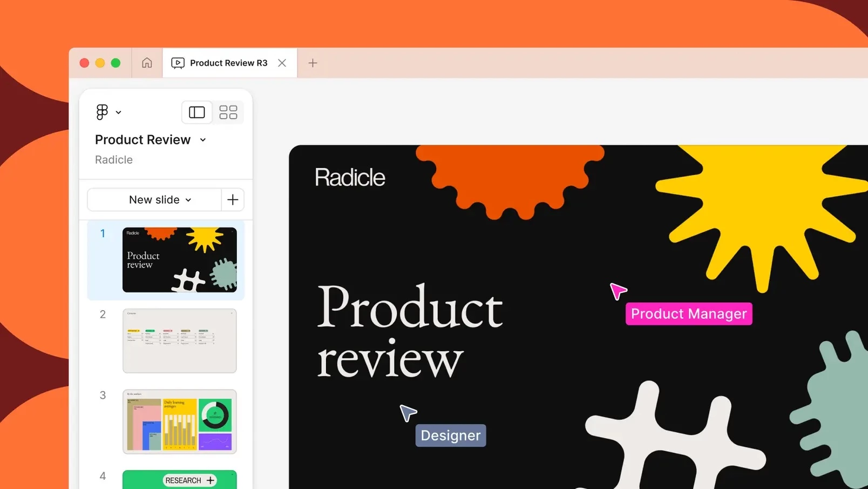
Task: Click the New slide button
Action: 154,199
